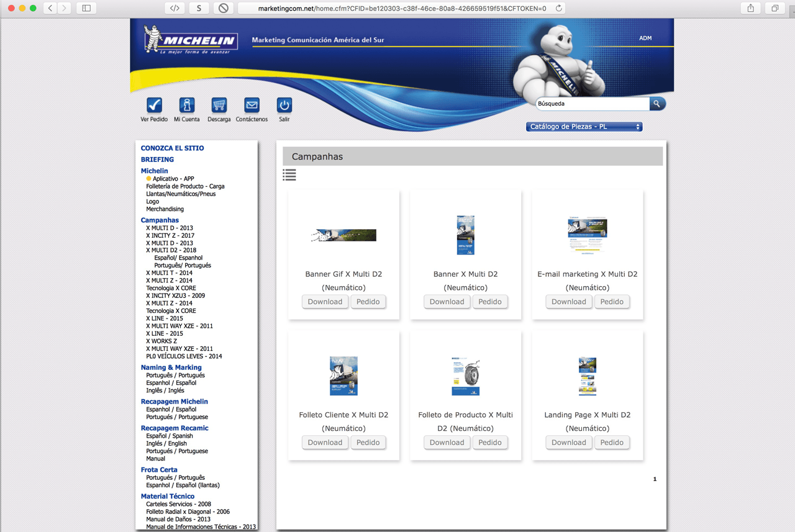This screenshot has width=795, height=532.
Task: Open Banner Gif X Multi D2 thumbnail
Action: tap(343, 235)
